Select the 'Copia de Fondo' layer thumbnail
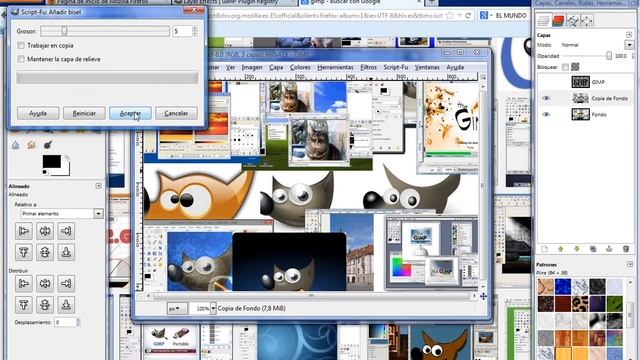This screenshot has height=360, width=640. (x=580, y=98)
